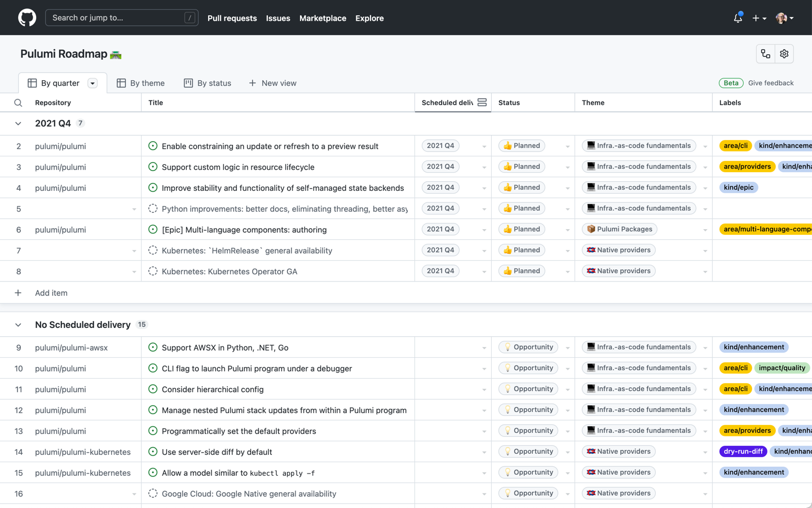Focus the Search or jump to field
Screen dimensions: 812x508
pyautogui.click(x=122, y=17)
